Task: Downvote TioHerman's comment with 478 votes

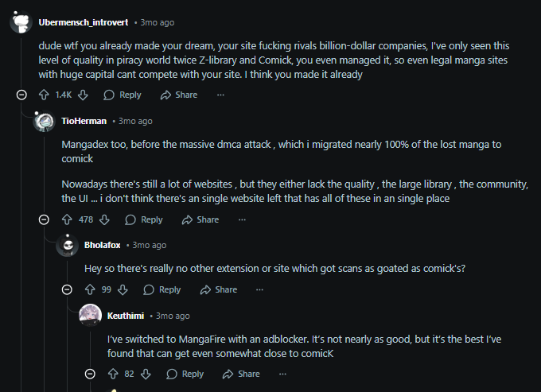Action: point(105,219)
